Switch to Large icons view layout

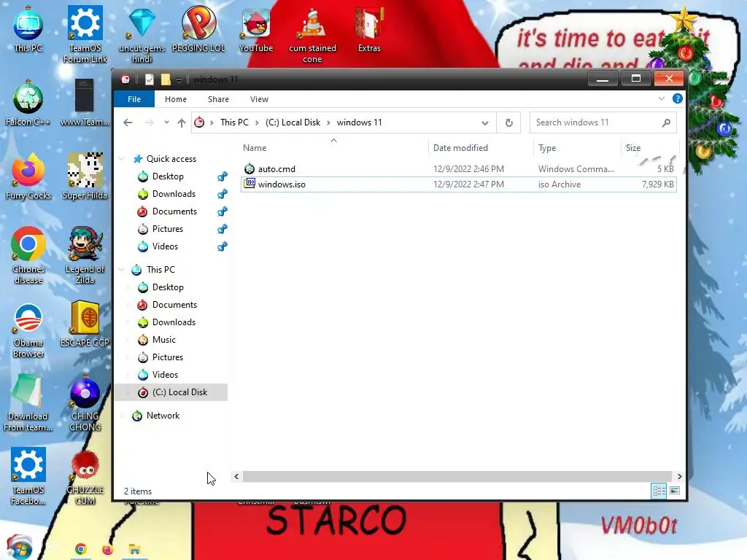(x=675, y=491)
